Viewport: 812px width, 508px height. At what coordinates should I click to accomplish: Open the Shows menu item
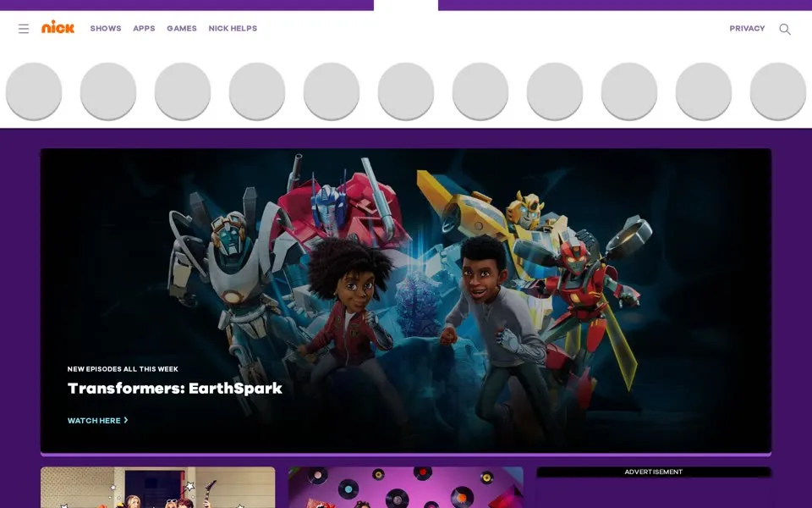coord(106,29)
